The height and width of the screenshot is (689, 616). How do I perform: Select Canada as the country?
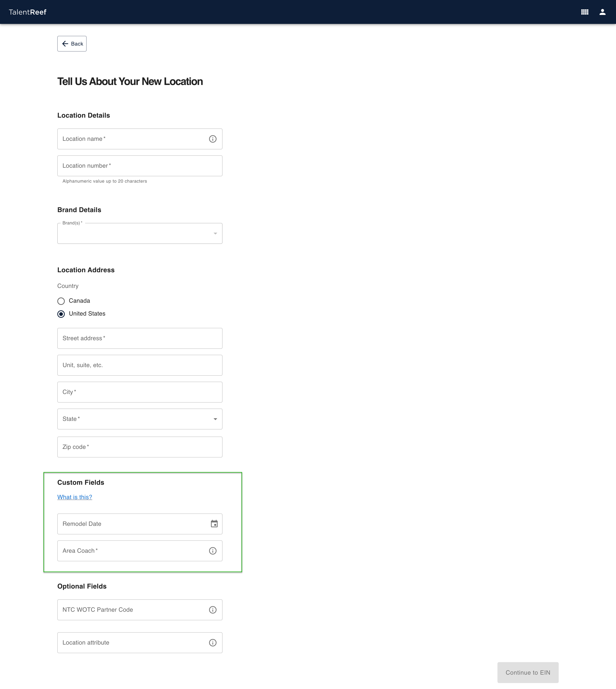point(61,301)
